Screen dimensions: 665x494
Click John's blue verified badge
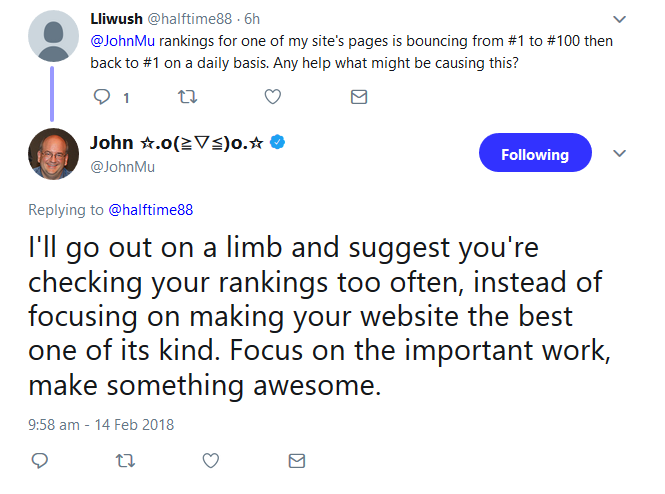pyautogui.click(x=278, y=142)
